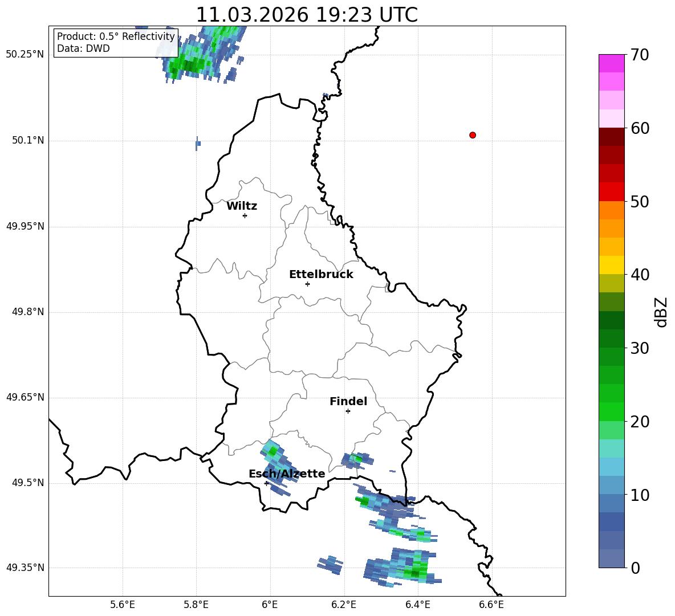Click the 50.25°N latitude label
The image size is (675, 616).
coord(25,55)
